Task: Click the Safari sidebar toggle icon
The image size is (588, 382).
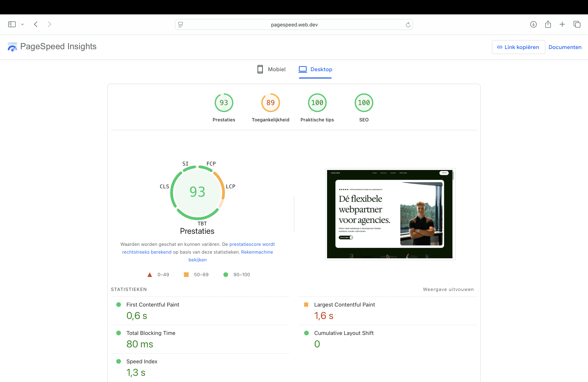Action: click(12, 24)
